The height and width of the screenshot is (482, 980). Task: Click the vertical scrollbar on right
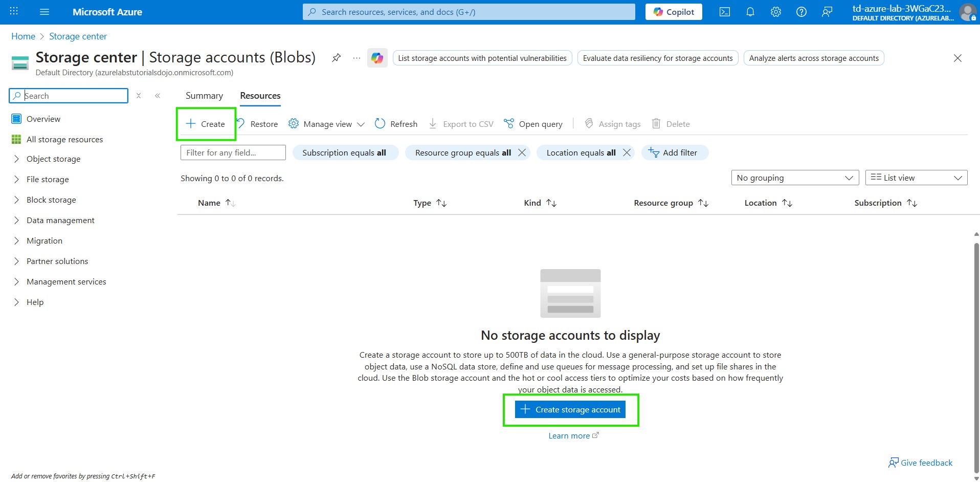(976, 353)
